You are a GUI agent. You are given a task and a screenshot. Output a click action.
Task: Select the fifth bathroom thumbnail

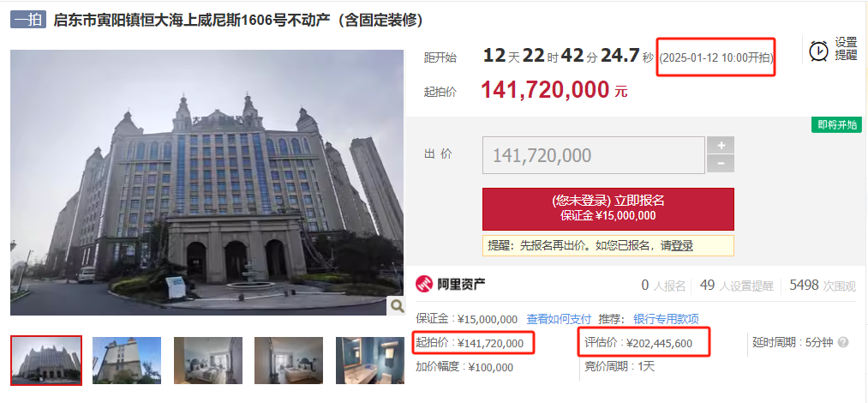(x=370, y=360)
